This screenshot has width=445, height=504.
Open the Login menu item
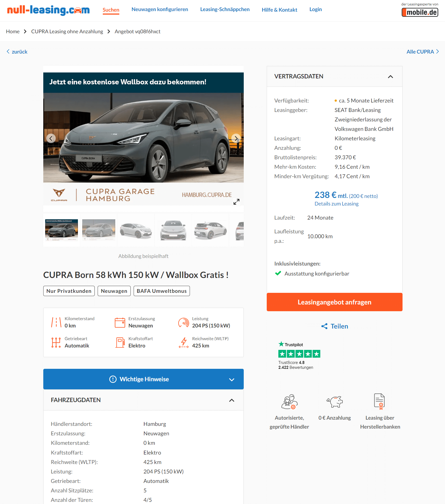[315, 9]
